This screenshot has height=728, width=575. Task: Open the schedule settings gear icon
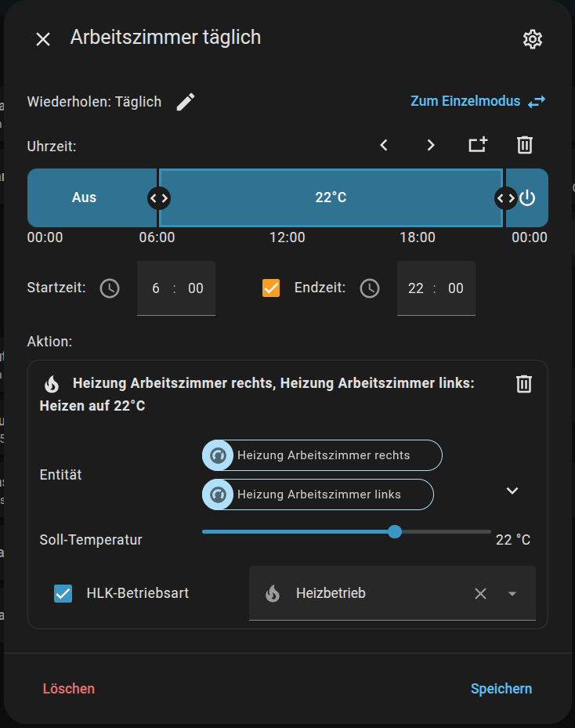(x=533, y=39)
